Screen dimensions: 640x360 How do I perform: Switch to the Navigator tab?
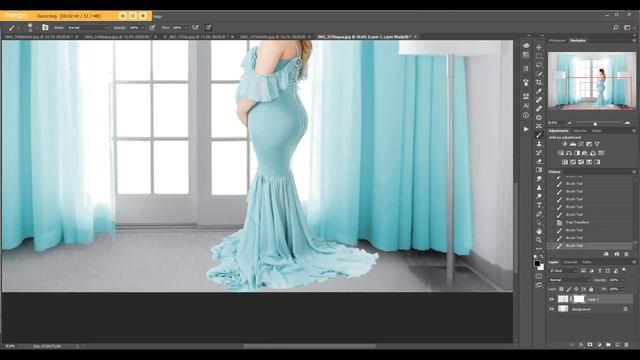(x=578, y=40)
